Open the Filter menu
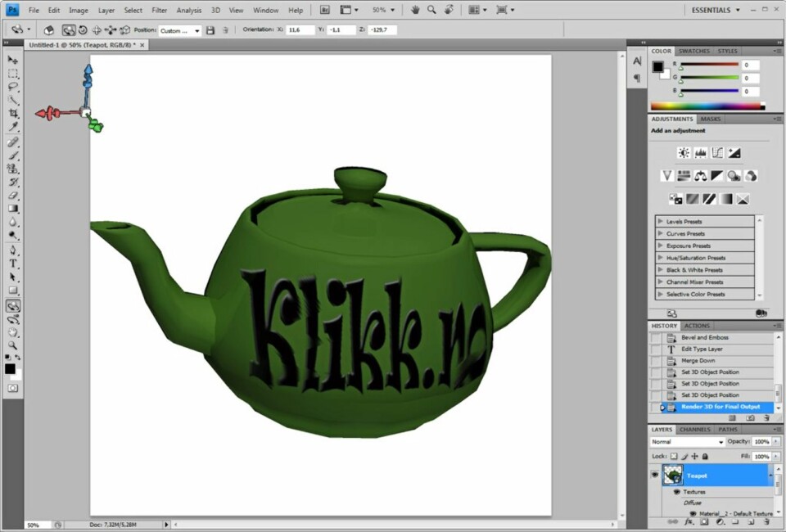 pyautogui.click(x=160, y=10)
